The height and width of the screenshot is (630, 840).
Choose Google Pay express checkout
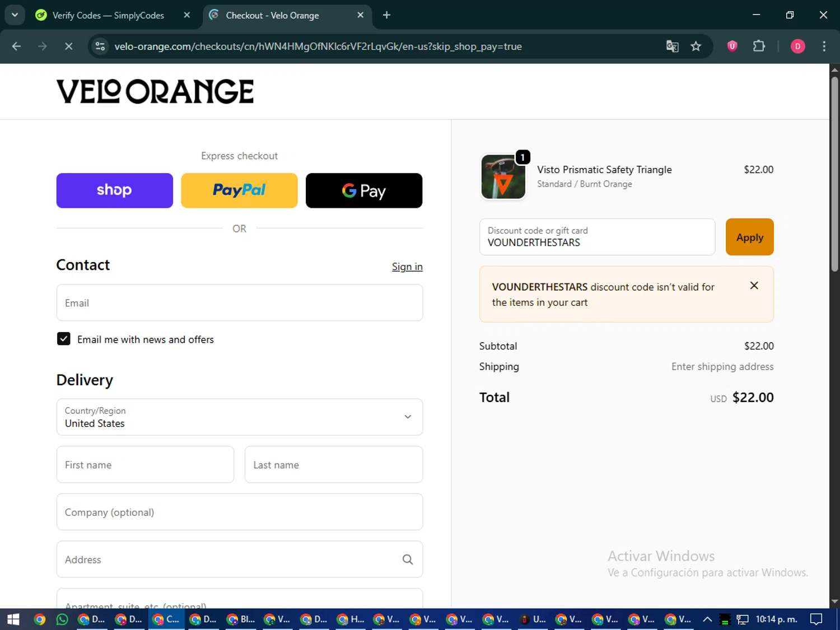364,190
